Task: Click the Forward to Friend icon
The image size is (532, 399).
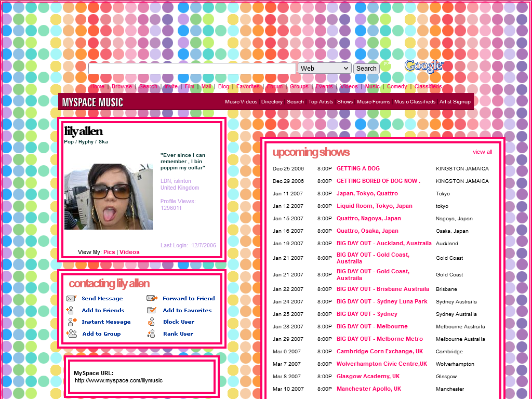Action: pyautogui.click(x=152, y=299)
